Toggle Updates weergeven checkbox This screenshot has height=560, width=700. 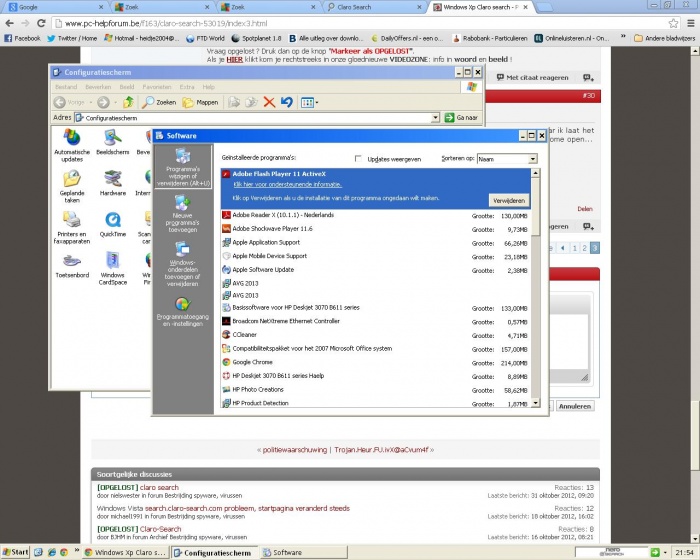(358, 159)
